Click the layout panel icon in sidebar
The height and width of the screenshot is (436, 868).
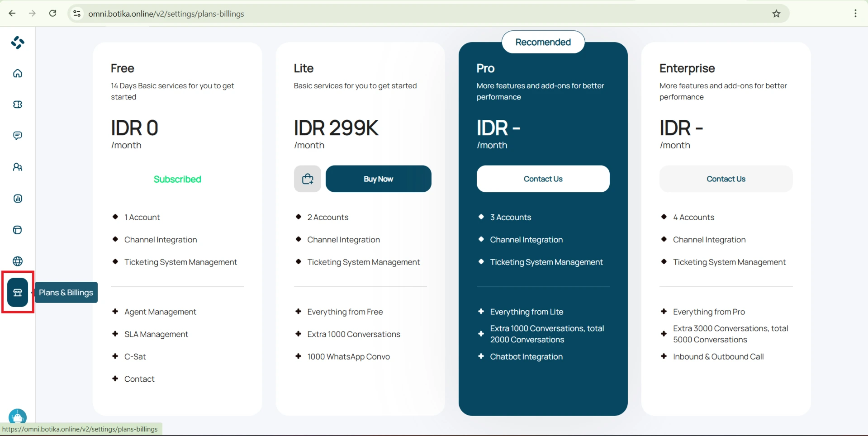18,230
